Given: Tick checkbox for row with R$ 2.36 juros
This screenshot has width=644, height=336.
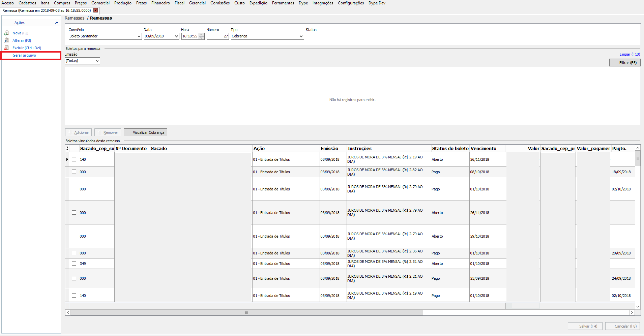Looking at the screenshot, I should [x=74, y=253].
